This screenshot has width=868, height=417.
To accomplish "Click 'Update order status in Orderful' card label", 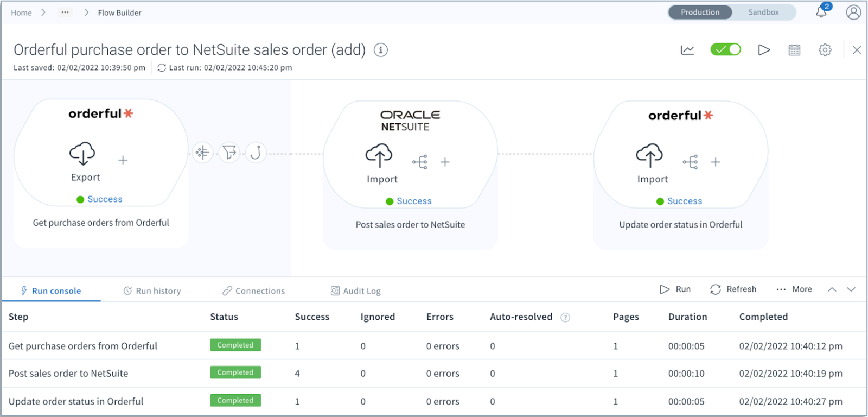I will coord(681,225).
